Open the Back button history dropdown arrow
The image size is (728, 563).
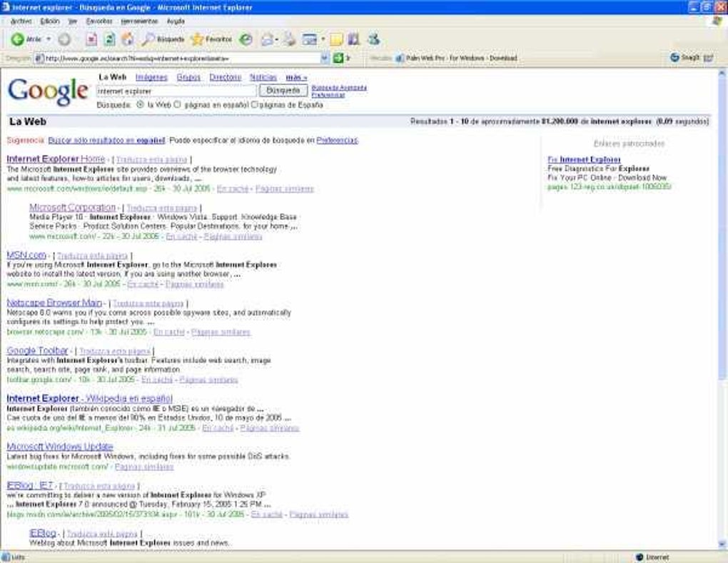point(49,39)
